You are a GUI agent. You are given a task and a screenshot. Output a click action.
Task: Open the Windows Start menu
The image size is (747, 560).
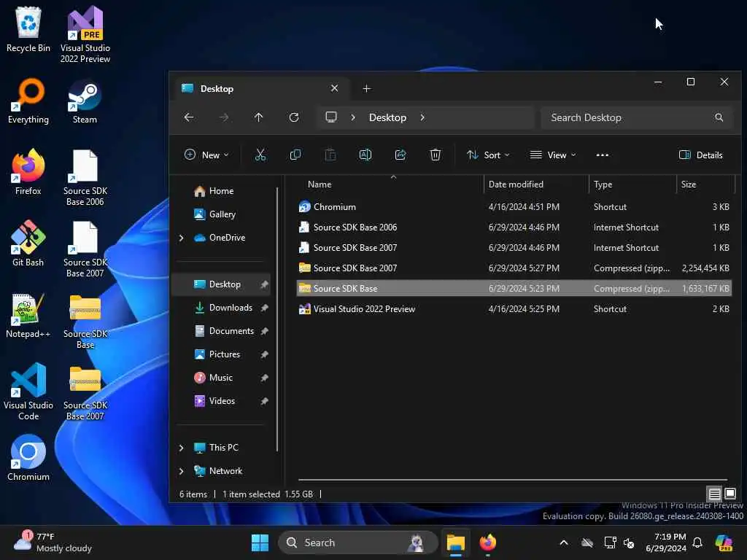260,542
